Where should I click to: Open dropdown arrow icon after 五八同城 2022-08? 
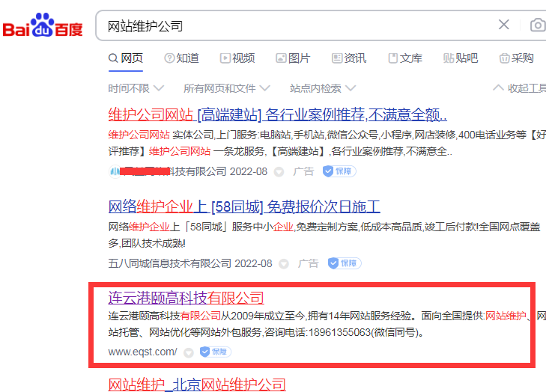coord(284,264)
